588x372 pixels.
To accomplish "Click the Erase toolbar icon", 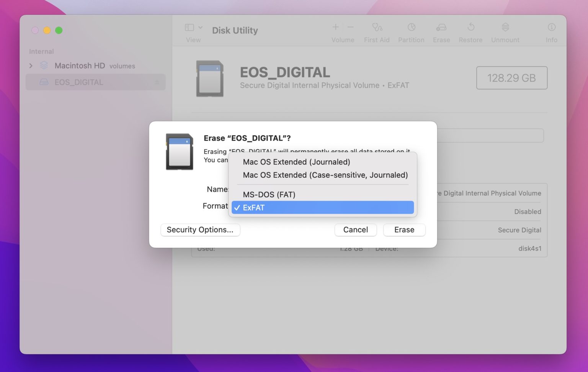I will pyautogui.click(x=441, y=27).
